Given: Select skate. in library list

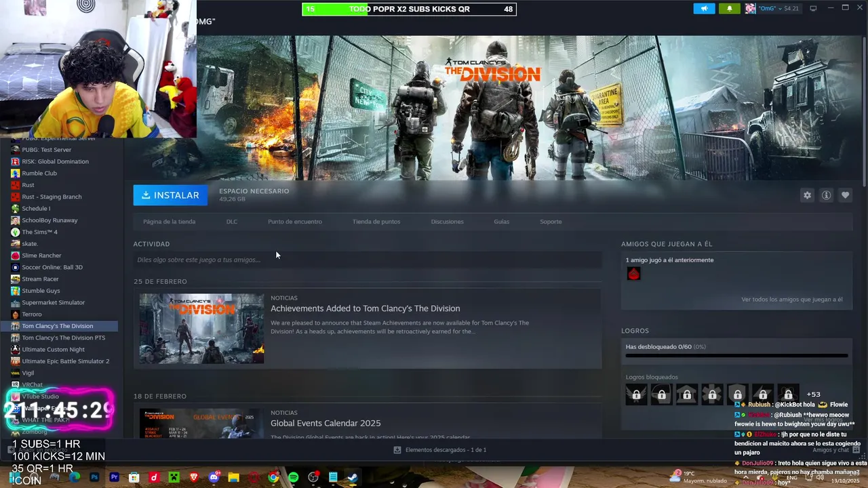Looking at the screenshot, I should 30,244.
